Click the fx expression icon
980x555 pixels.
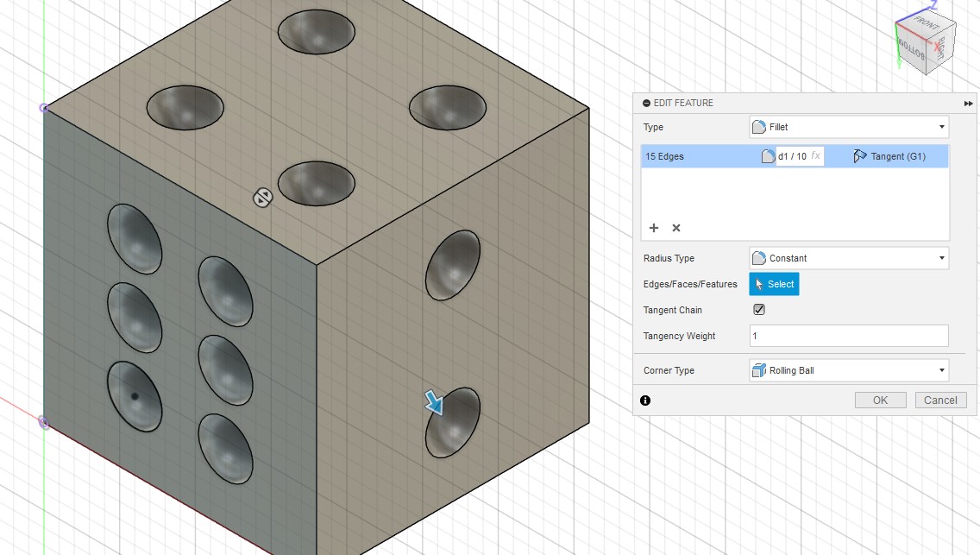pos(815,156)
